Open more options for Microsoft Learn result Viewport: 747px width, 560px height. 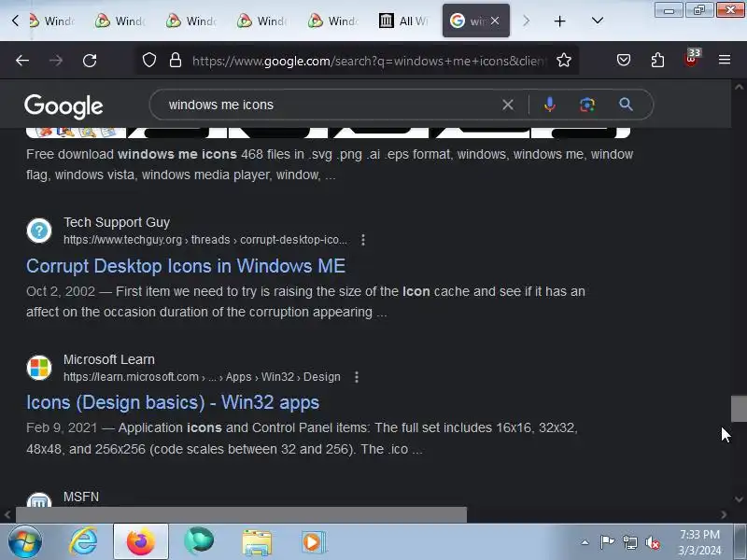(357, 377)
